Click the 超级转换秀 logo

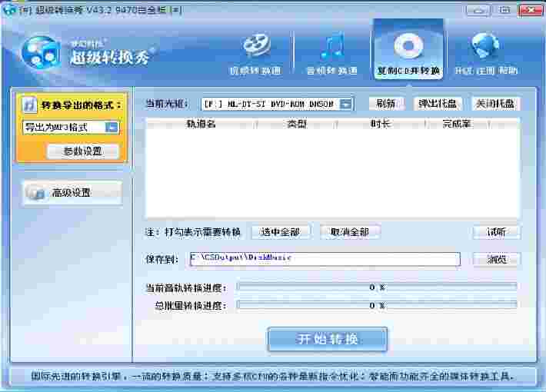(x=88, y=53)
